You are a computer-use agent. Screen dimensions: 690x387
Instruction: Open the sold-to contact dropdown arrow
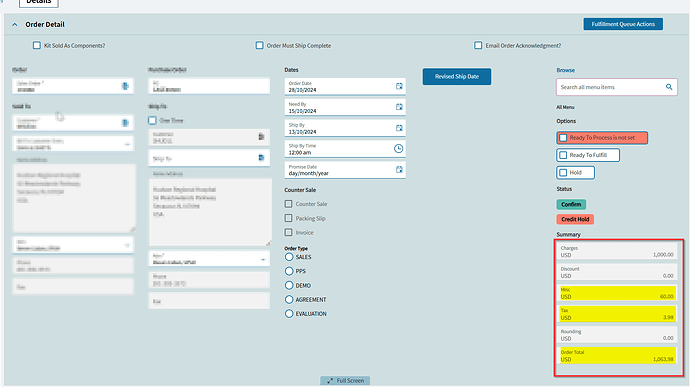(127, 245)
